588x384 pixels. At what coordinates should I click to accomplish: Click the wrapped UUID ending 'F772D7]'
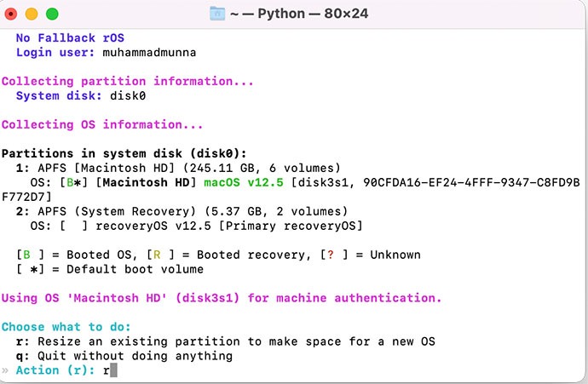pos(26,197)
